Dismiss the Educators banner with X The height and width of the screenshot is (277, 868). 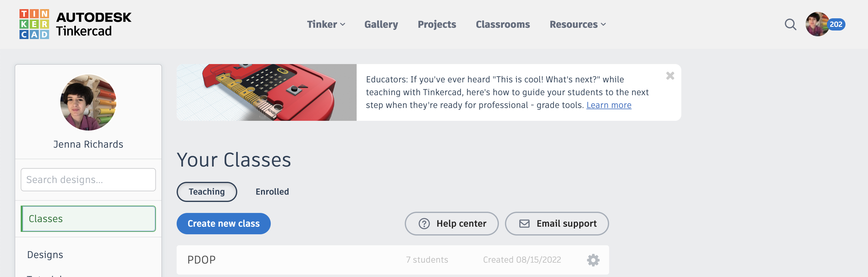point(670,76)
